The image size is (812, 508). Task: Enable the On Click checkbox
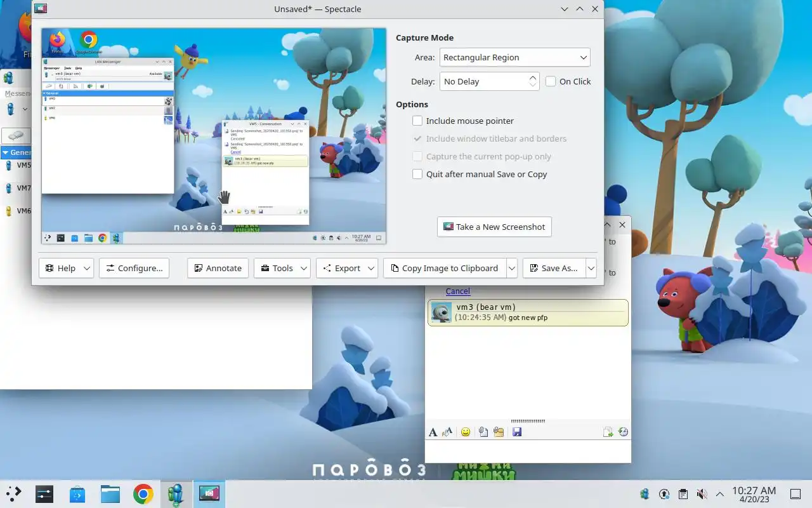click(x=551, y=81)
